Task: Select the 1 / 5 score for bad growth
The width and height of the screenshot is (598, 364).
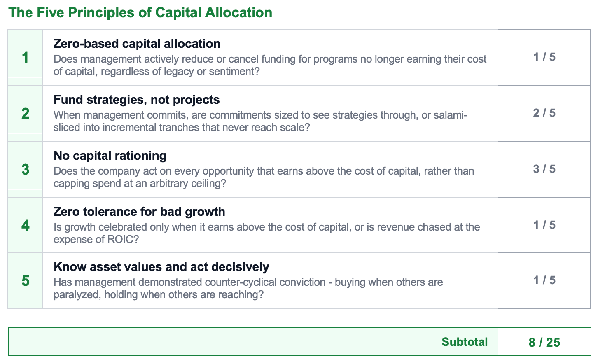Action: (x=544, y=225)
